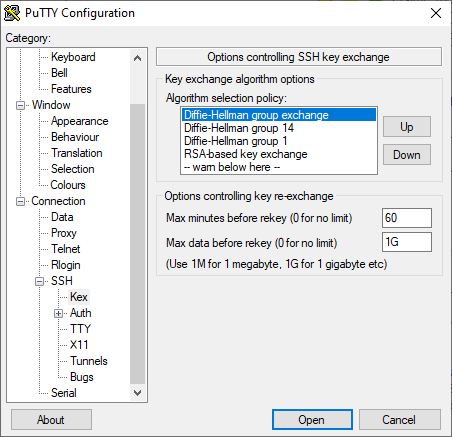The width and height of the screenshot is (452, 437).
Task: Select Diffie-Hellman group exchange algorithm
Action: click(x=279, y=115)
